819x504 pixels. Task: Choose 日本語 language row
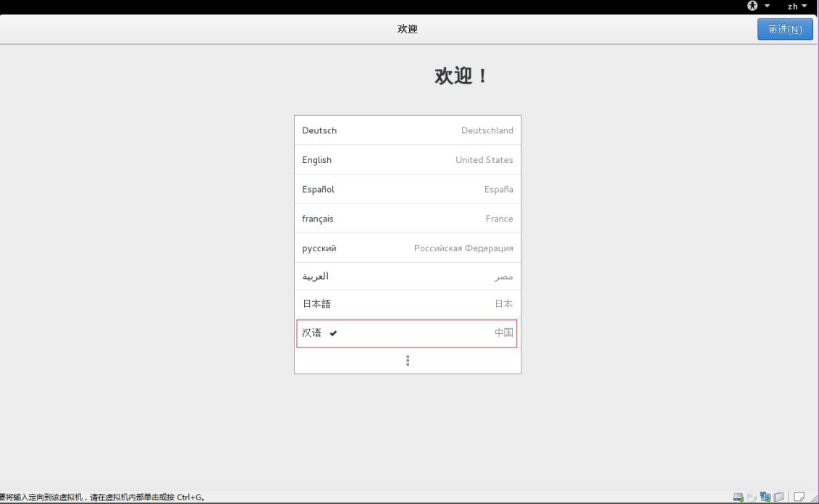[x=408, y=303]
